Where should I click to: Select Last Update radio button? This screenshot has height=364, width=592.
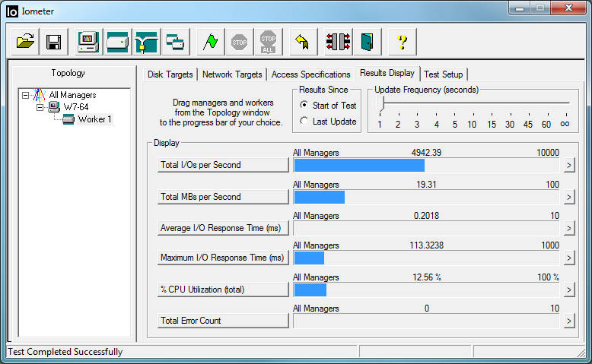coord(304,121)
